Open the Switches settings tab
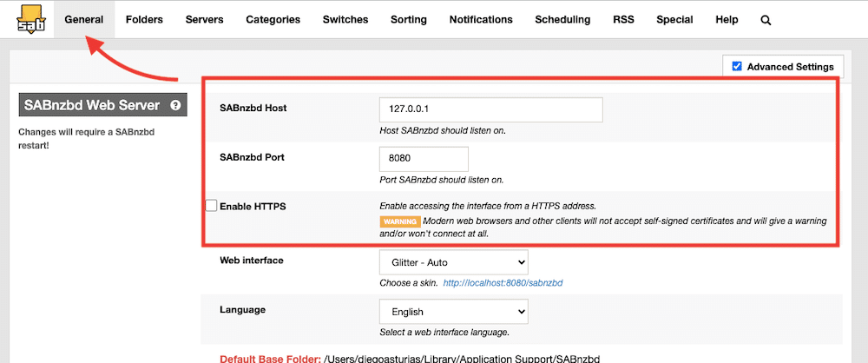Image resolution: width=868 pixels, height=363 pixels. tap(345, 19)
